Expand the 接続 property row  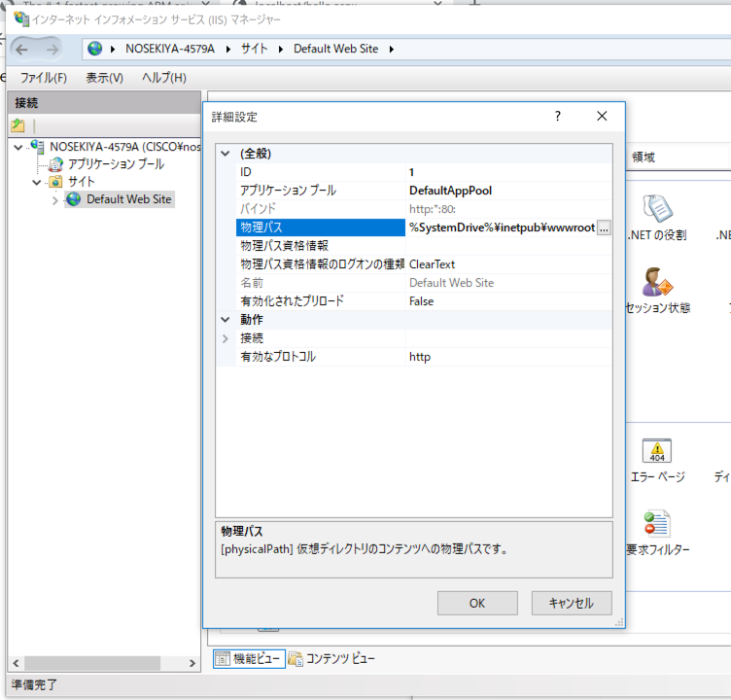226,338
